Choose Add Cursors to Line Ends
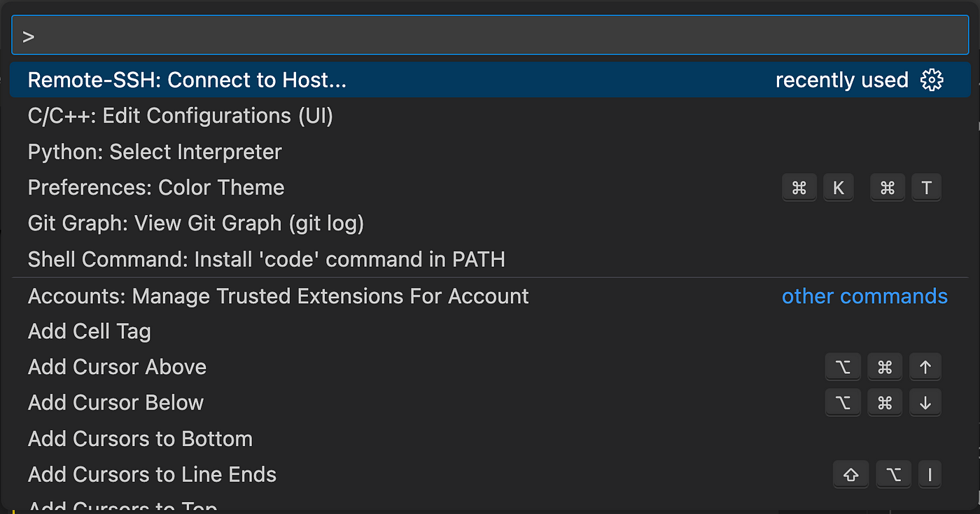980x514 pixels. pos(490,475)
